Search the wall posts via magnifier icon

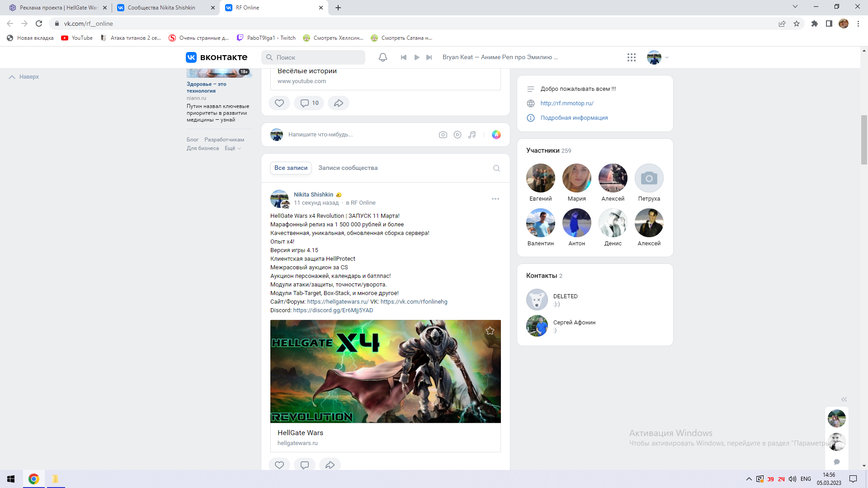[x=496, y=169]
